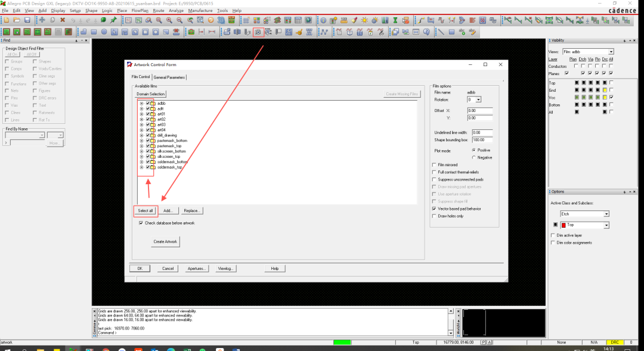Toggle the drill_drawing film checkbox
This screenshot has width=644, height=351.
(x=148, y=135)
